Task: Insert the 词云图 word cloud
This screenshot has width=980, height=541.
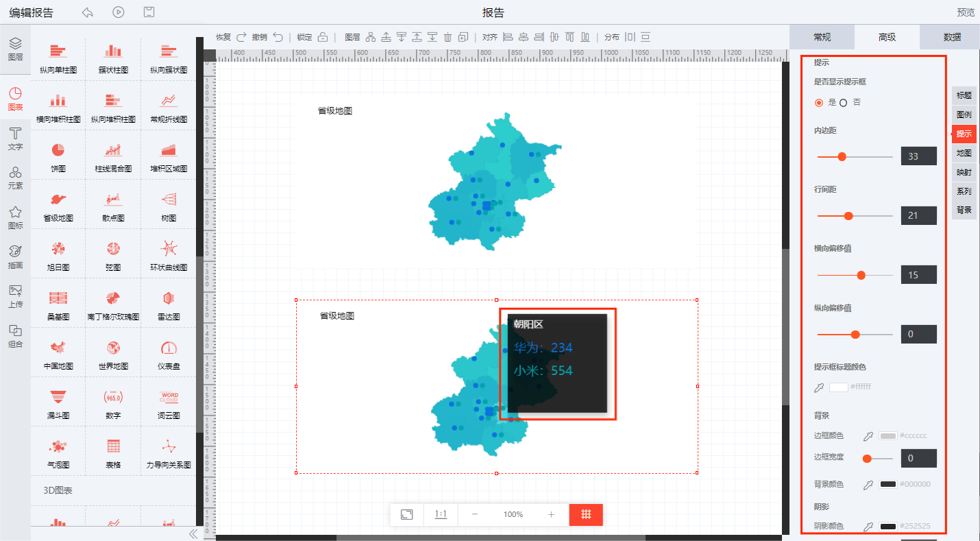Action: coord(169,403)
